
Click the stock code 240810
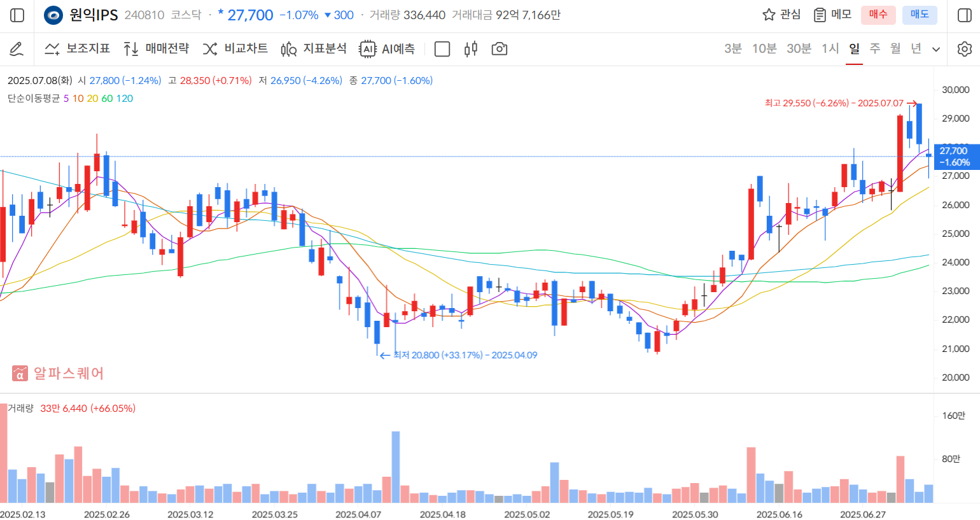click(144, 15)
